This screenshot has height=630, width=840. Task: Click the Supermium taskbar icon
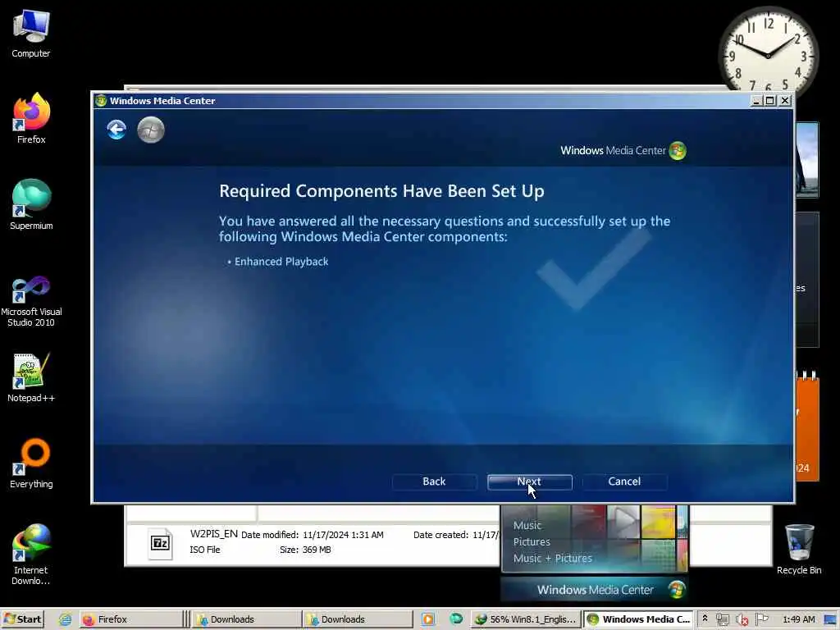[456, 619]
